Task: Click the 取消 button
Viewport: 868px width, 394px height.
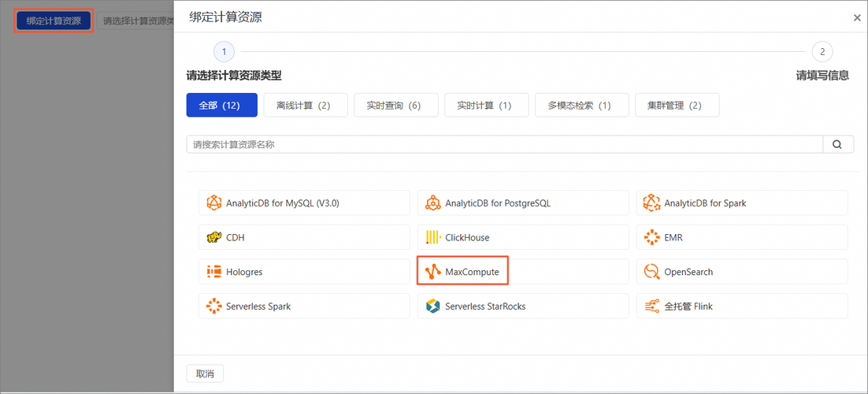Action: pyautogui.click(x=205, y=374)
